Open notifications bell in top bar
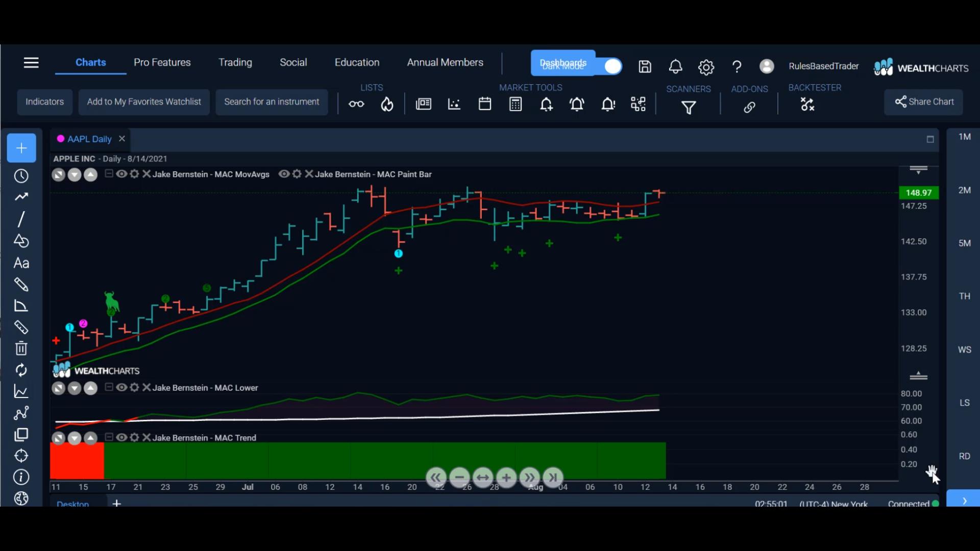This screenshot has height=551, width=980. tap(675, 67)
